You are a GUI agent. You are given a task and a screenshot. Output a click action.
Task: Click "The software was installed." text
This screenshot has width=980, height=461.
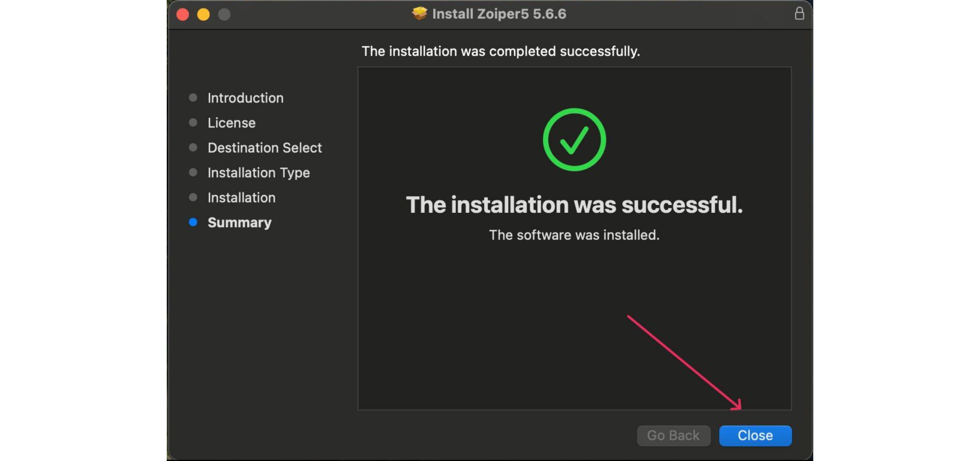click(574, 235)
